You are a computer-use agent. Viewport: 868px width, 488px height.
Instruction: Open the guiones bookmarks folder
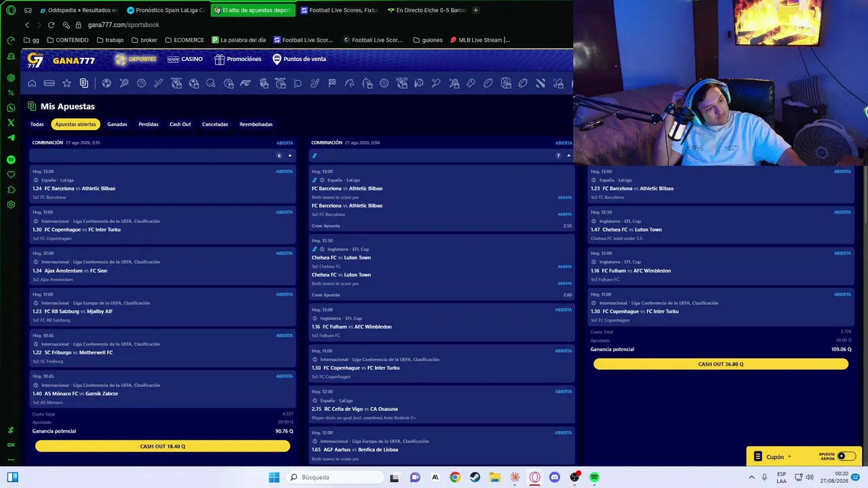[x=428, y=40]
